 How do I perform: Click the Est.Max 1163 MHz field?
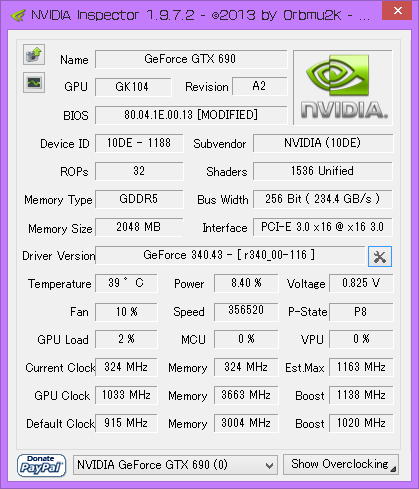coord(361,367)
